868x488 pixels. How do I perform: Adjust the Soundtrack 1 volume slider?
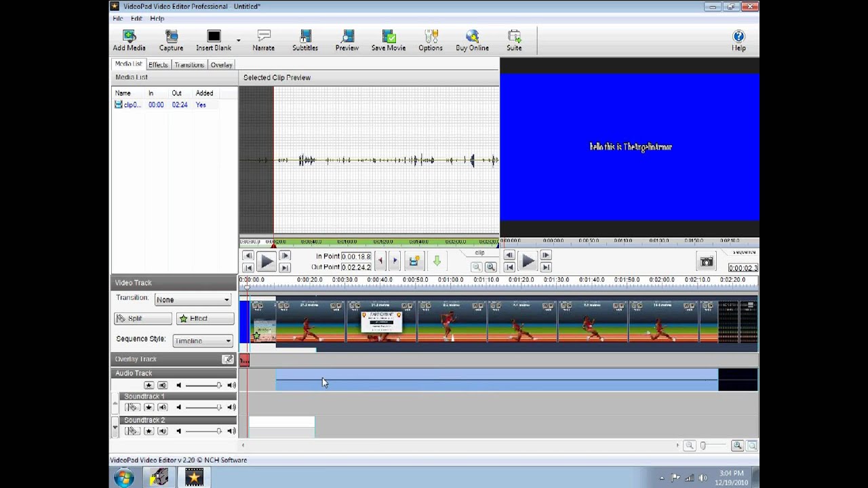[203, 407]
